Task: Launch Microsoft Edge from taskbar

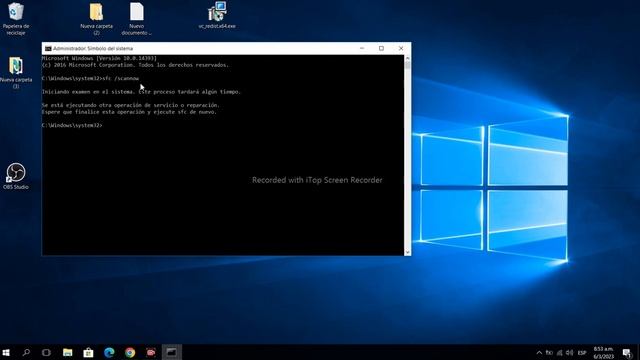Action: pos(109,352)
